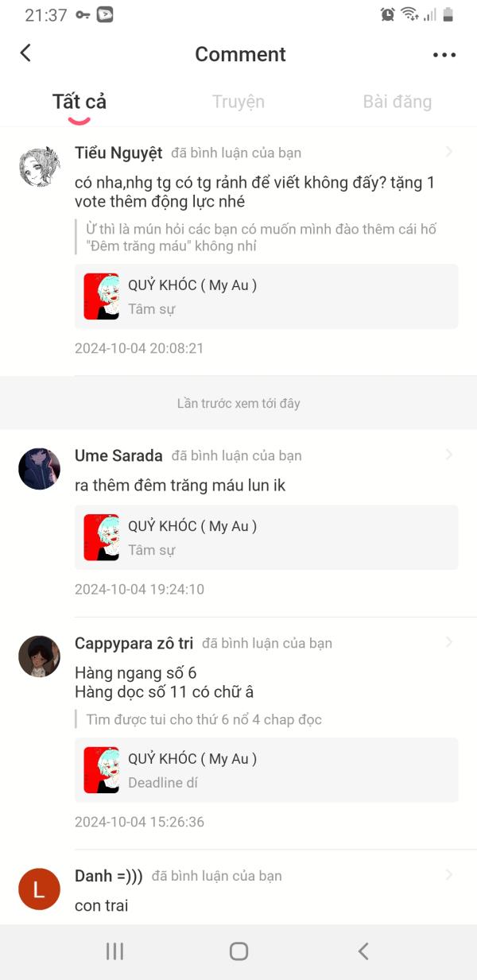Expand Danh =))) comment chevron

point(449,875)
